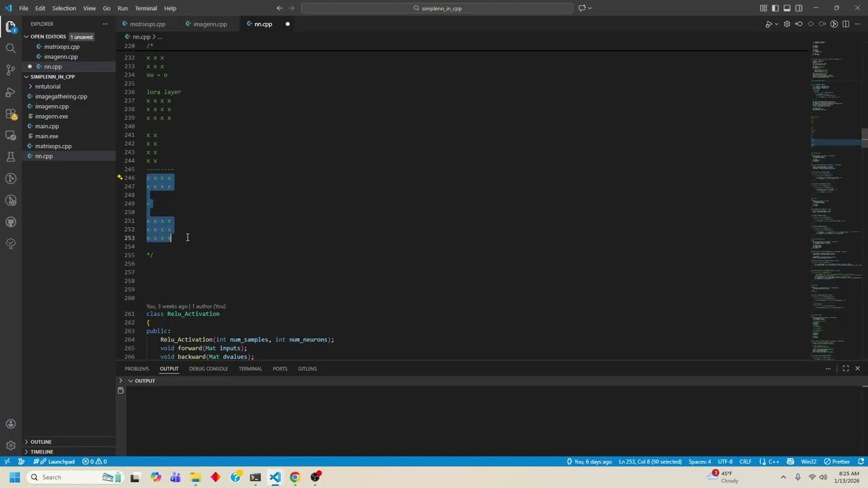Toggle the output lock icon beside Output panel
The height and width of the screenshot is (488, 868).
coord(121,391)
